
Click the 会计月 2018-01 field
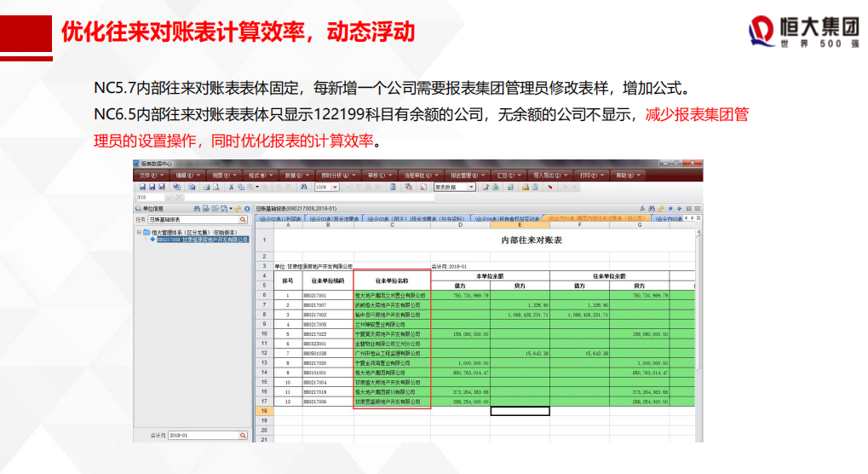(204, 436)
